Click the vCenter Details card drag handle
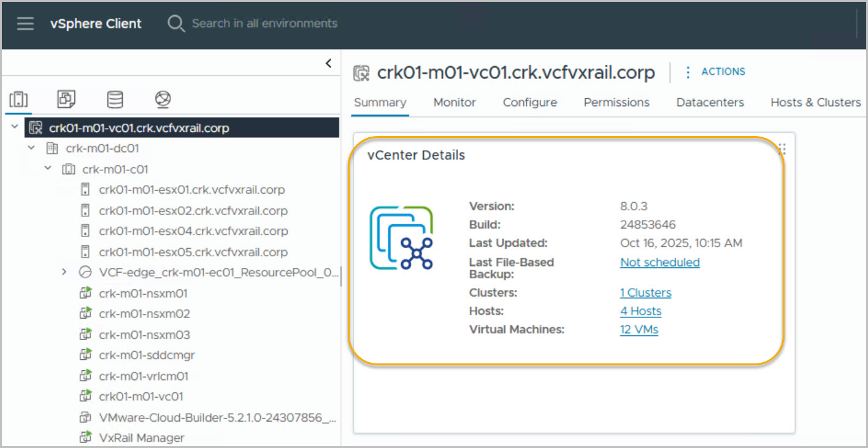Screen dimensions: 868x448 click(782, 148)
